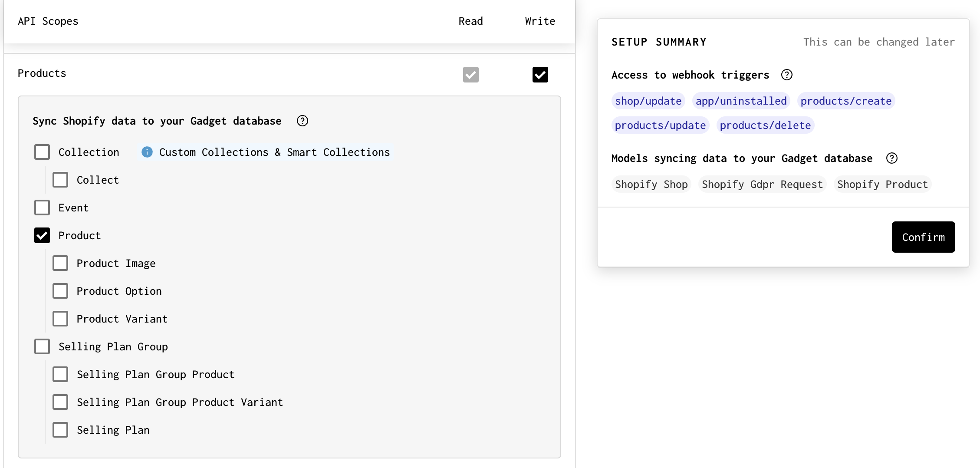
Task: Tick Selling Plan Group Product Variant
Action: click(x=60, y=402)
